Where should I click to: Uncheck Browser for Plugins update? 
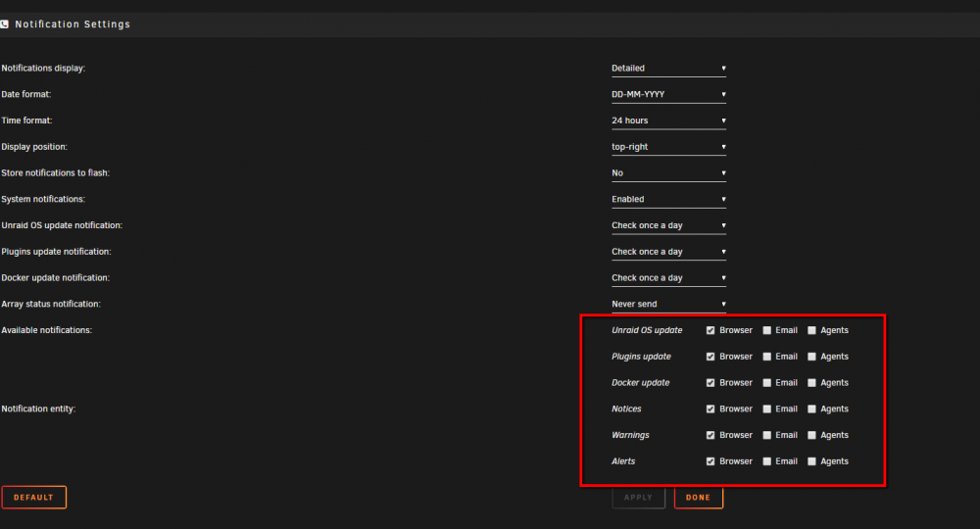click(710, 357)
